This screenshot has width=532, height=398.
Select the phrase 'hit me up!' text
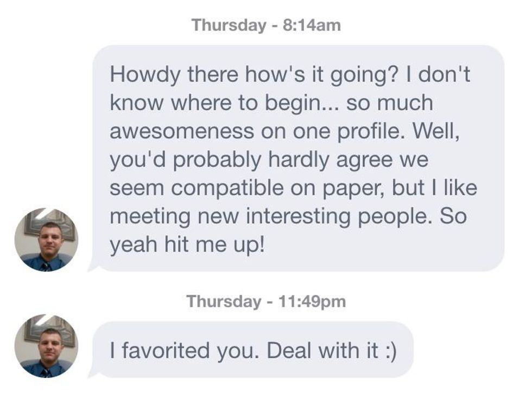[214, 245]
